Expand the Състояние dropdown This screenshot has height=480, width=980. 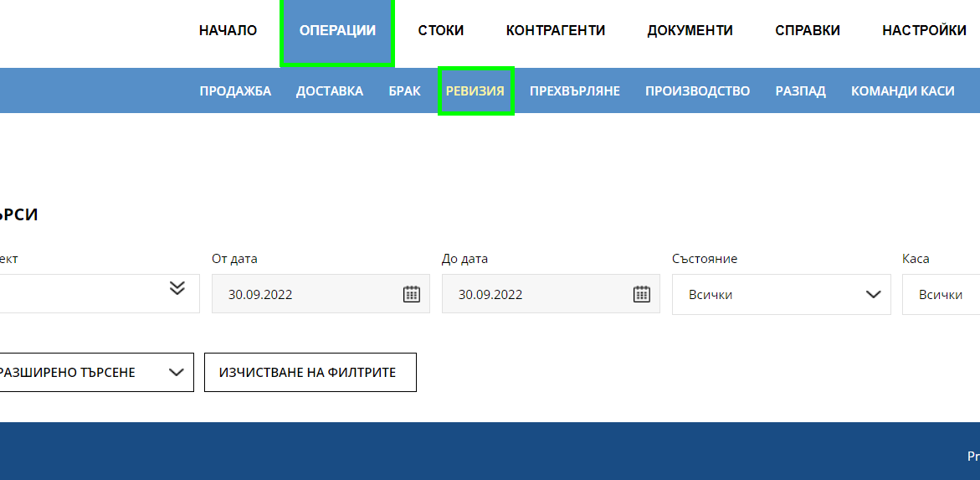coord(782,294)
